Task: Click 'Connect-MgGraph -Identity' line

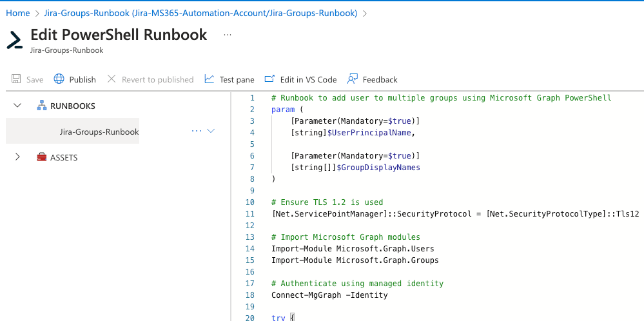Action: point(329,295)
